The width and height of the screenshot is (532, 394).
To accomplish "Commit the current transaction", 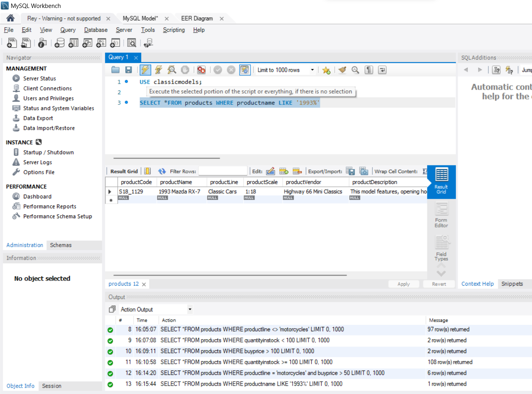I will pos(218,70).
